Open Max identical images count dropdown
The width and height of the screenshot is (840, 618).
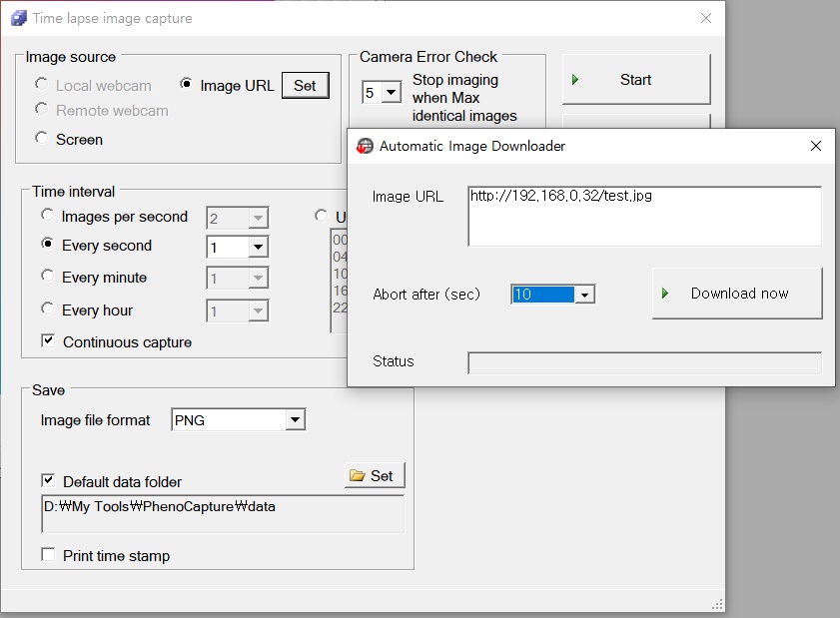click(x=391, y=93)
